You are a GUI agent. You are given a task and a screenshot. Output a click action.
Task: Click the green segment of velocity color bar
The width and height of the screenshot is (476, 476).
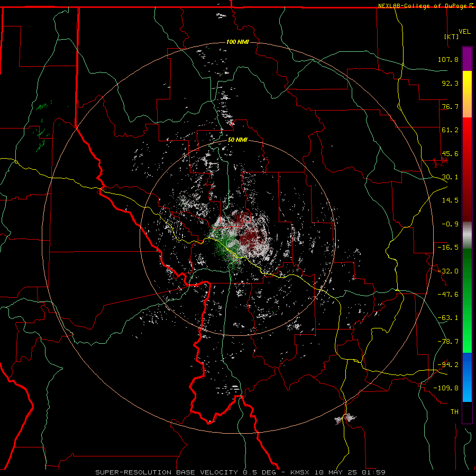[x=467, y=300]
